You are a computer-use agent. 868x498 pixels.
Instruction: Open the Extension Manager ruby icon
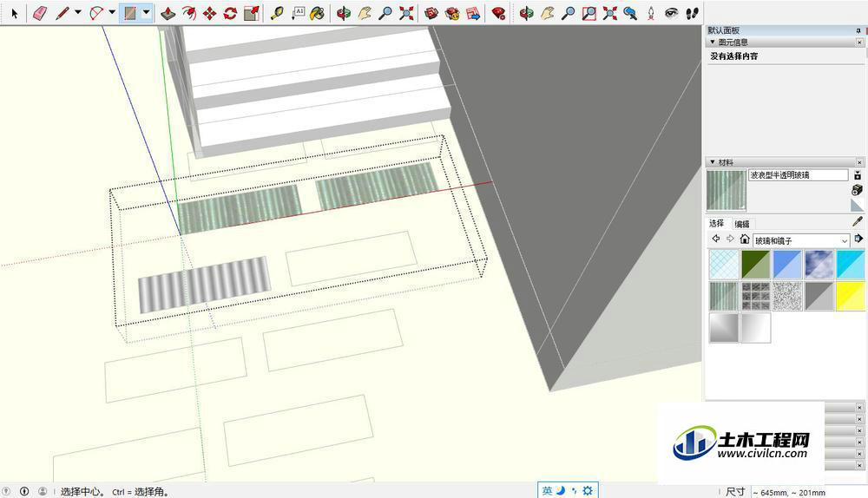[498, 13]
